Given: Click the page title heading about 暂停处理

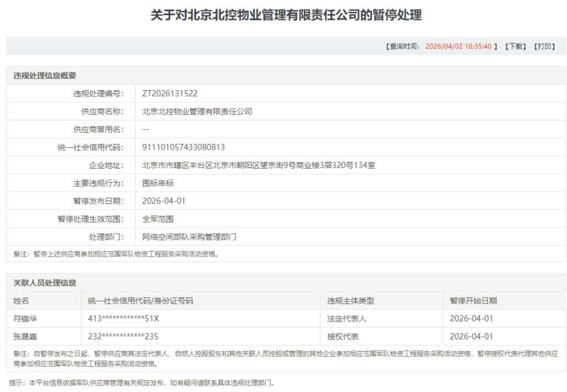Looking at the screenshot, I should click(x=286, y=16).
